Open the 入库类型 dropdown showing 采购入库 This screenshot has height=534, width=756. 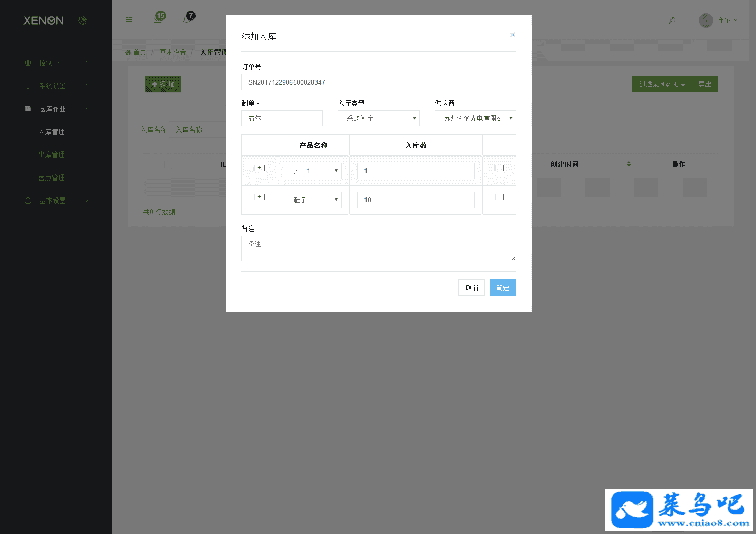378,118
